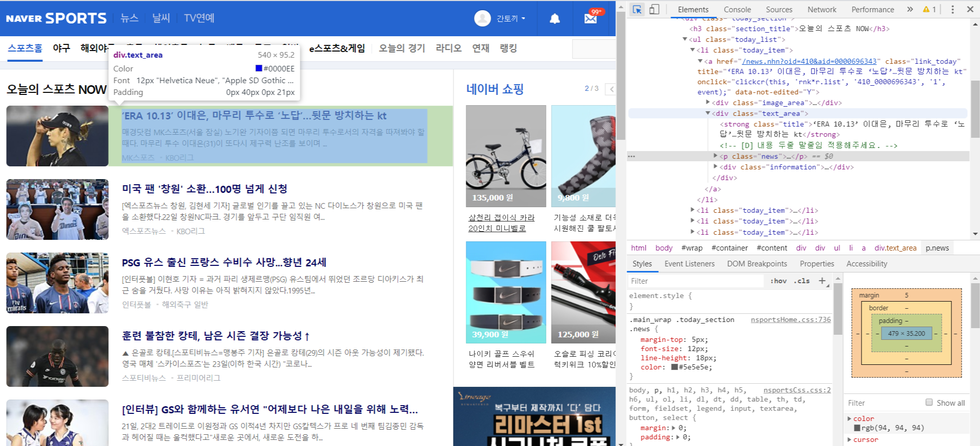
Task: Click the rgb(94, 94, 94) computed swatch
Action: click(857, 428)
